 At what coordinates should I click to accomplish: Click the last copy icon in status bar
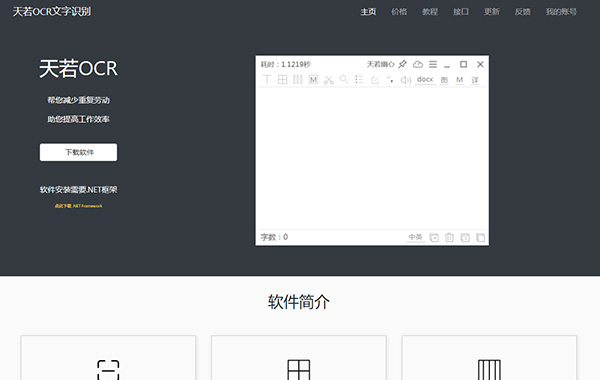[481, 238]
